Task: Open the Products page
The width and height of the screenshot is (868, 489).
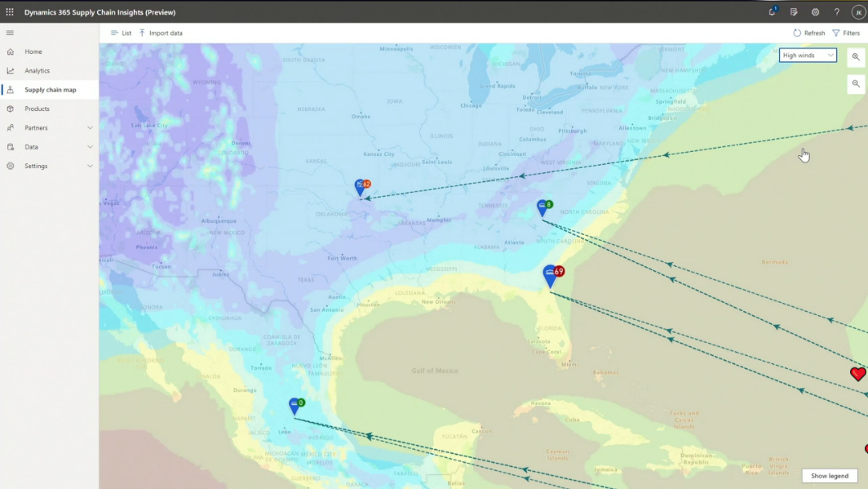Action: point(37,109)
